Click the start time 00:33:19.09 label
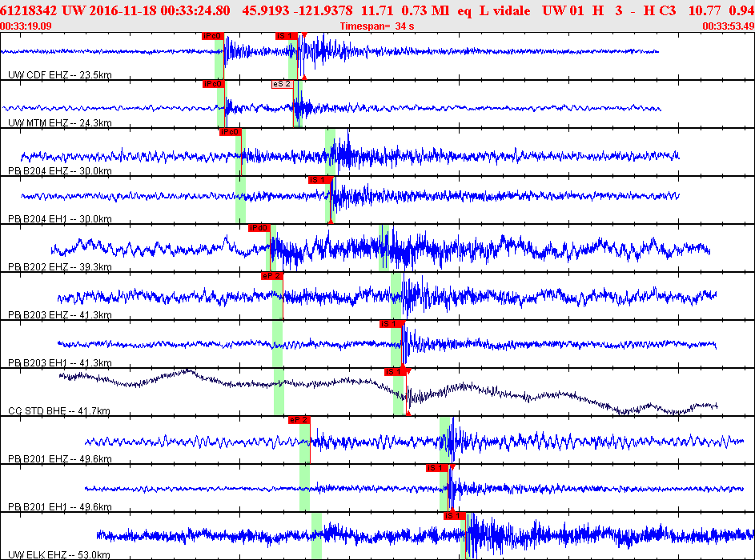The width and height of the screenshot is (755, 560). 26,26
